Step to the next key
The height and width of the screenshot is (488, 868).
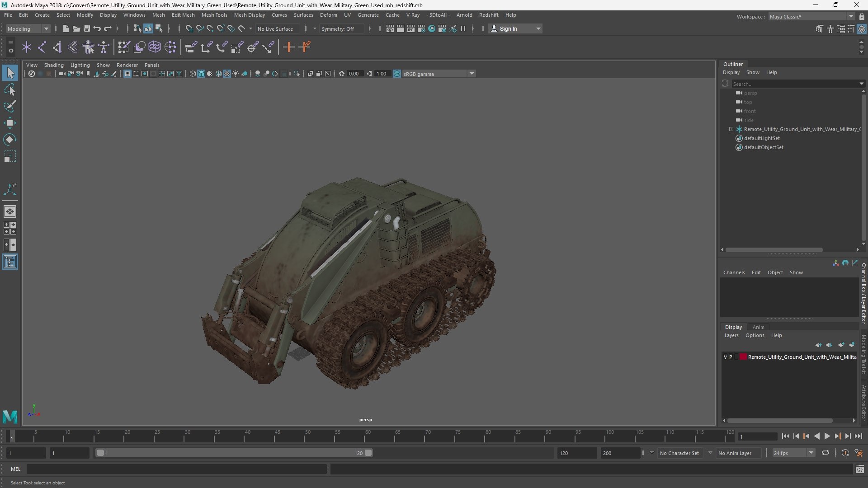tap(837, 436)
